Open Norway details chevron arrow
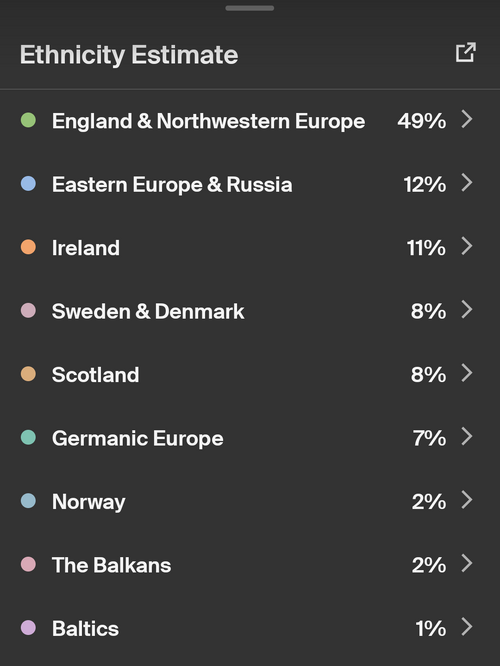500x666 pixels. (467, 500)
